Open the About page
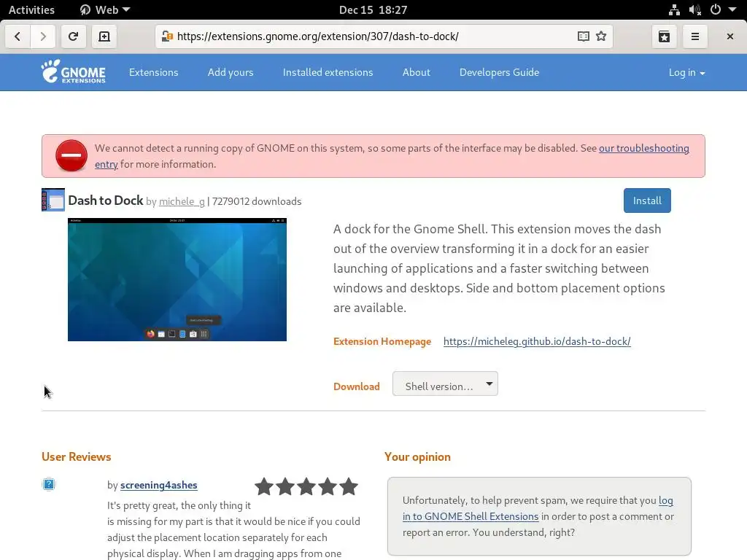This screenshot has height=560, width=747. coord(417,72)
